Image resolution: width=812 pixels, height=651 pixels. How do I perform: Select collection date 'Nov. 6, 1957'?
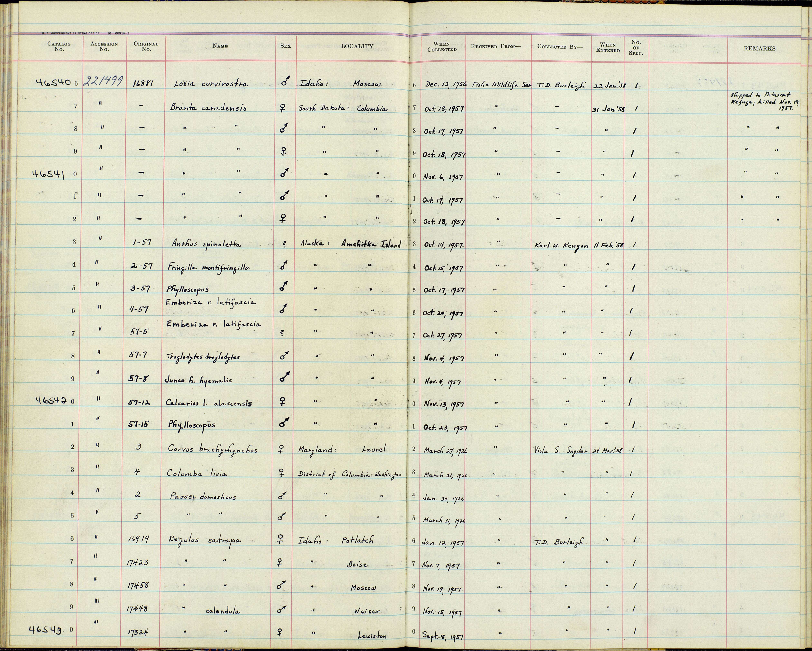(443, 176)
